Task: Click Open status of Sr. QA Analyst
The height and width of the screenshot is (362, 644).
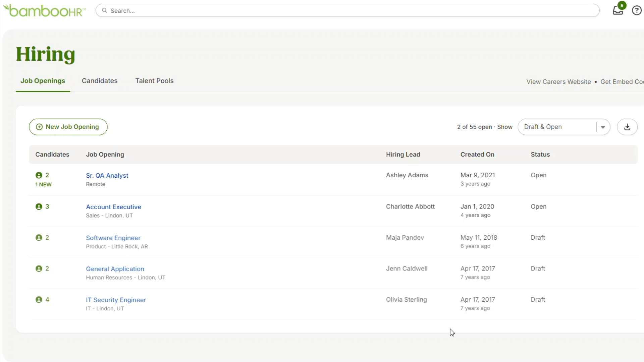Action: pyautogui.click(x=538, y=175)
